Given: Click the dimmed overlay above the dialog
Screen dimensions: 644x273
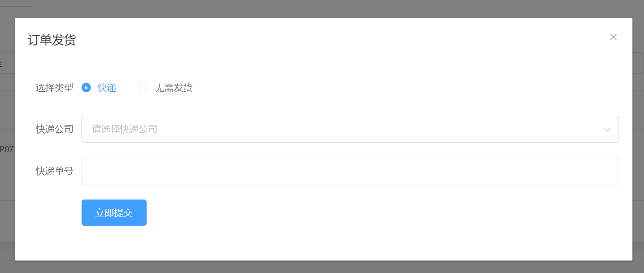Looking at the screenshot, I should pos(322,8).
